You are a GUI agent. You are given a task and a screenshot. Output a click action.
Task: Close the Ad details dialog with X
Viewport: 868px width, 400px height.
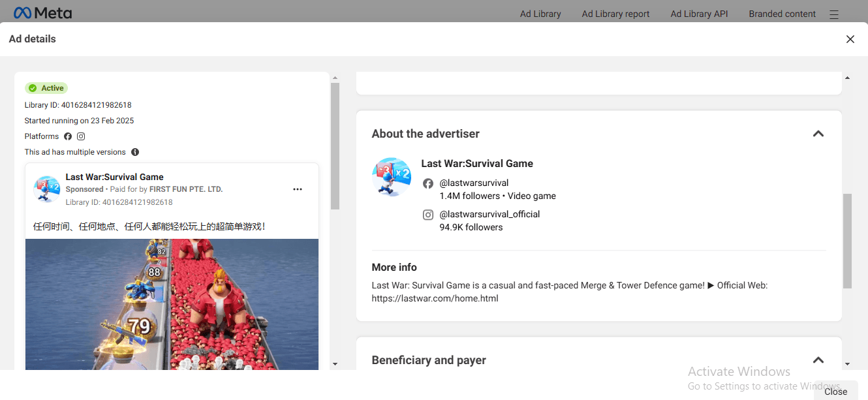[850, 39]
